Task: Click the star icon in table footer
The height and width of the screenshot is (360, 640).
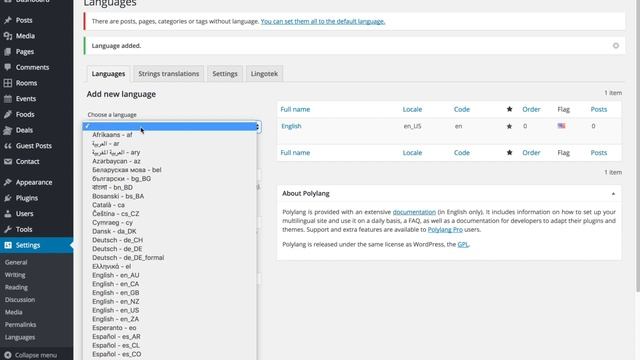Action: coord(509,153)
